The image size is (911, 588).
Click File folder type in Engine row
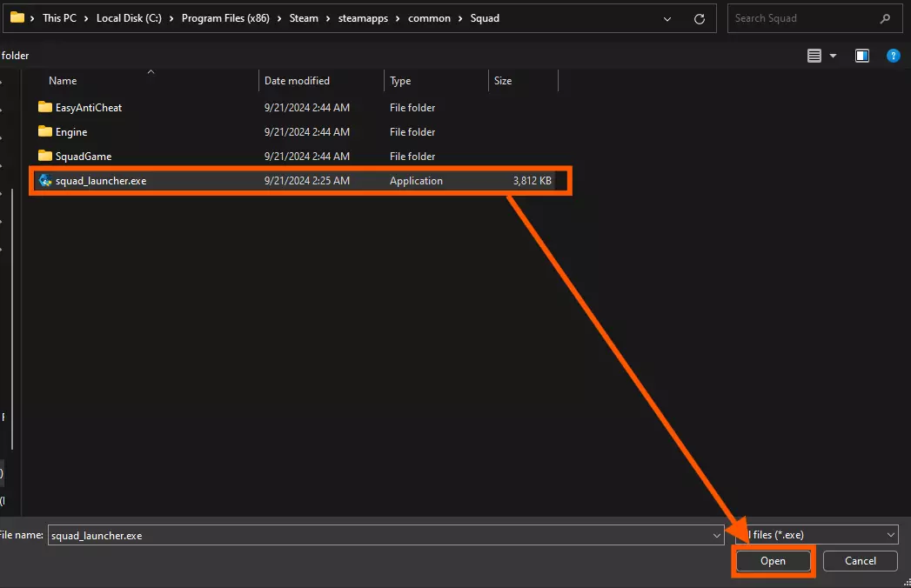coord(412,132)
